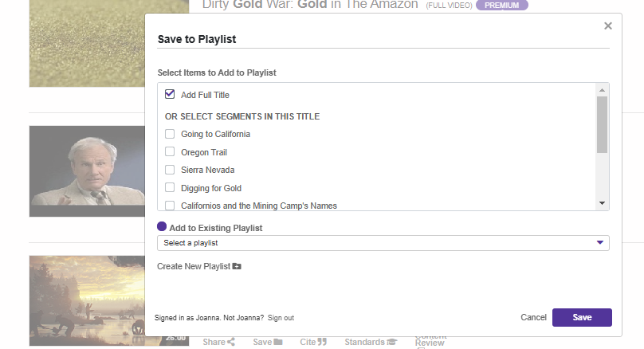Check the Oregon Trail segment
This screenshot has height=349, width=644.
170,151
